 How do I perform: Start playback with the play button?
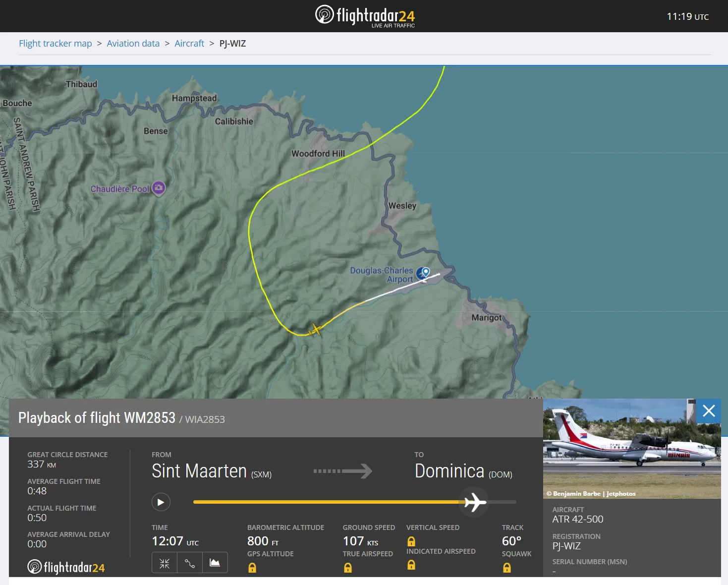click(161, 502)
